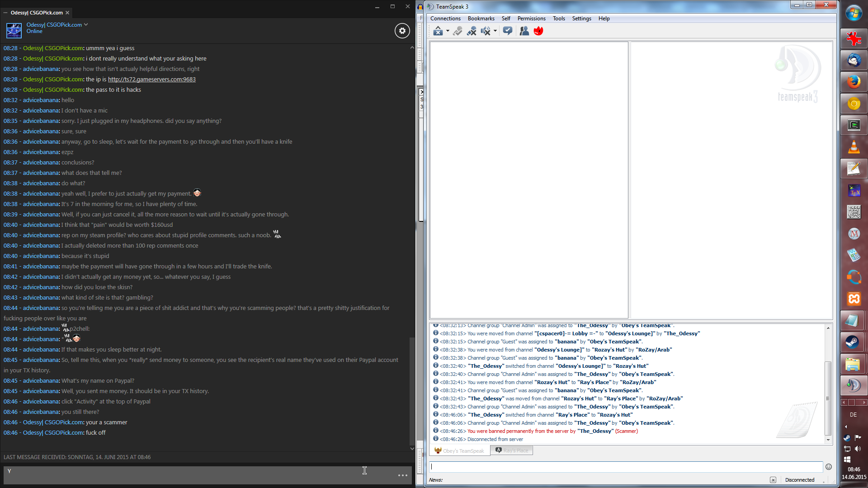Open Steam chat settings gear
The width and height of the screenshot is (868, 488).
[x=402, y=31]
